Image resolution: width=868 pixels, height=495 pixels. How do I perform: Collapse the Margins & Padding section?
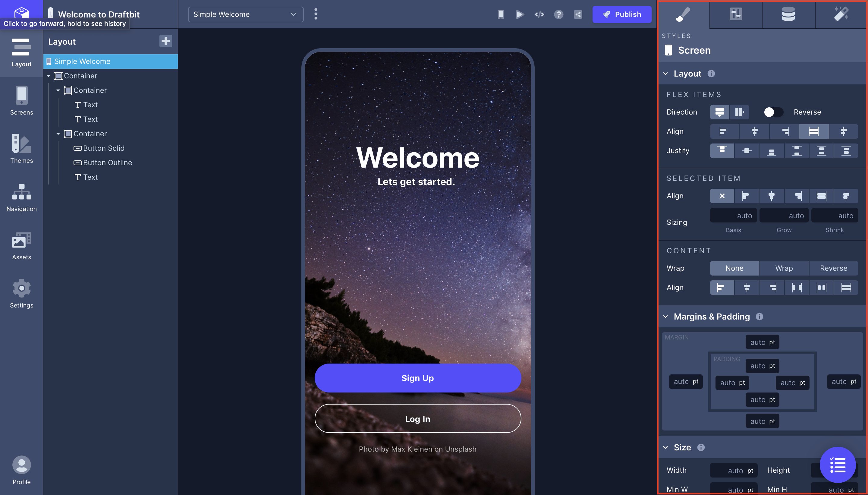(x=665, y=317)
